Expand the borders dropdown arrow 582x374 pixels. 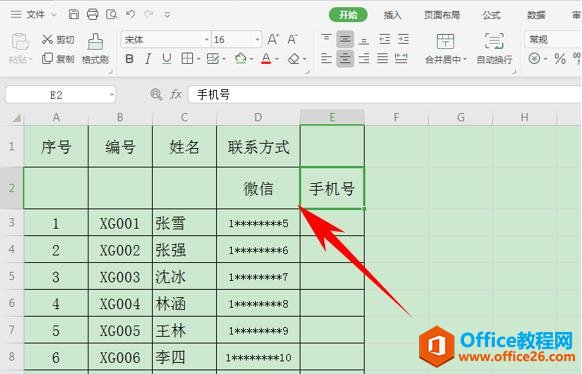click(x=198, y=59)
